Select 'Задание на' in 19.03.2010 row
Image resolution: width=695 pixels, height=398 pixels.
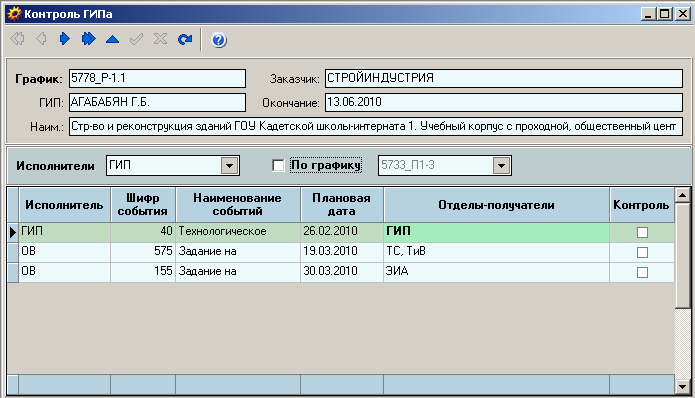pyautogui.click(x=238, y=252)
